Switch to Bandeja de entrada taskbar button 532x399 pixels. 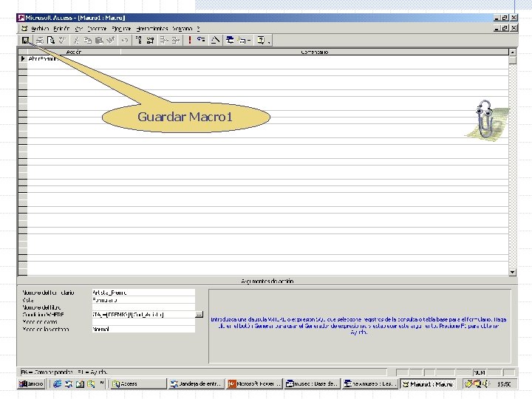coord(197,383)
